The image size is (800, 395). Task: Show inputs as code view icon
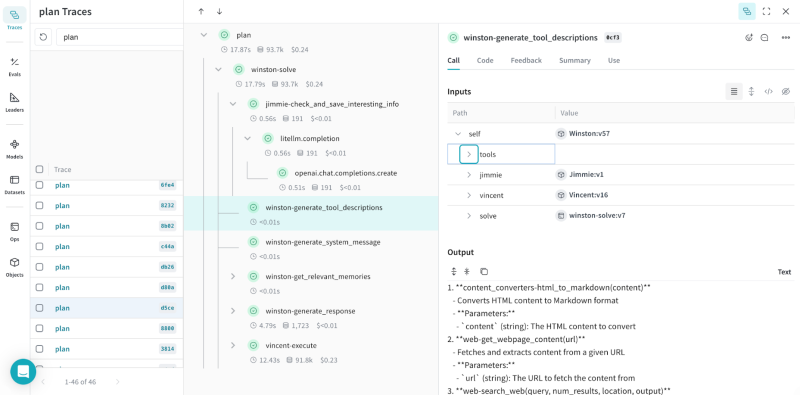pyautogui.click(x=768, y=92)
